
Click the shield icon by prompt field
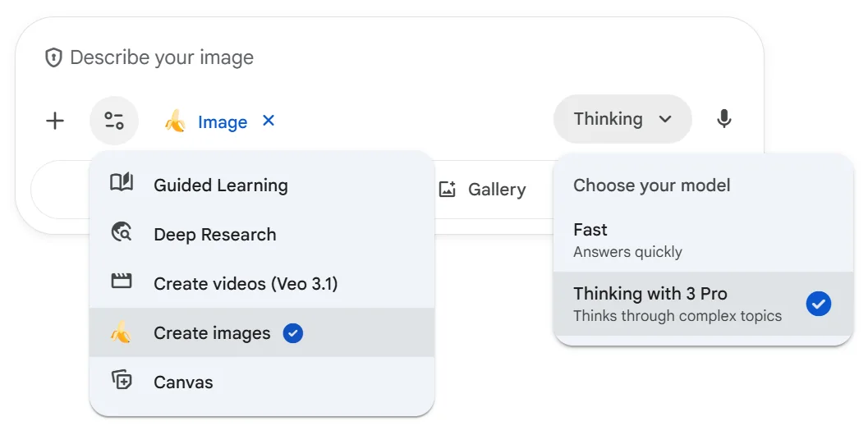[x=53, y=57]
